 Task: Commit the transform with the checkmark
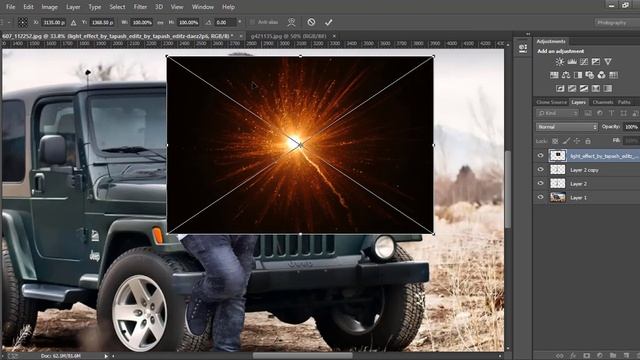pos(329,22)
